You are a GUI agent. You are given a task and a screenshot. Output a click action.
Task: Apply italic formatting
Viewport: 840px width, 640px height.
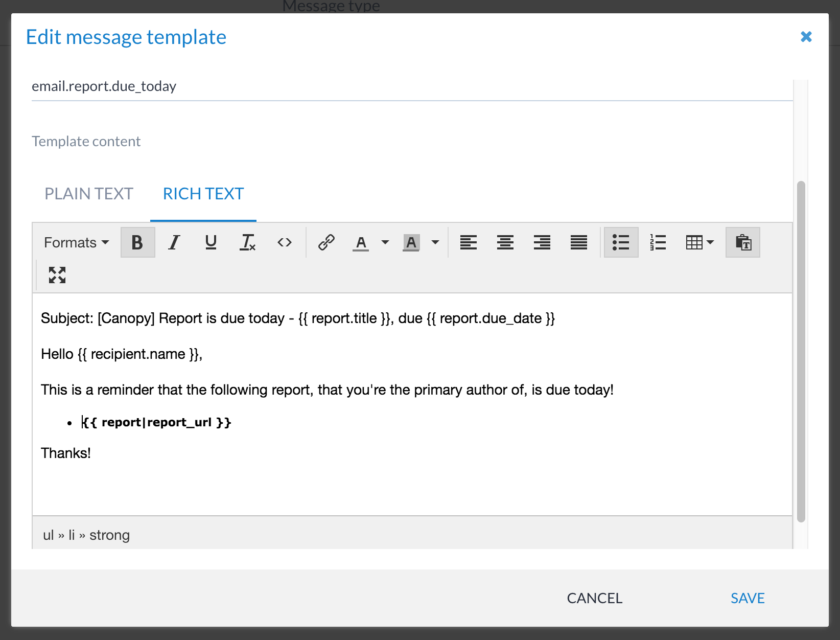tap(174, 242)
